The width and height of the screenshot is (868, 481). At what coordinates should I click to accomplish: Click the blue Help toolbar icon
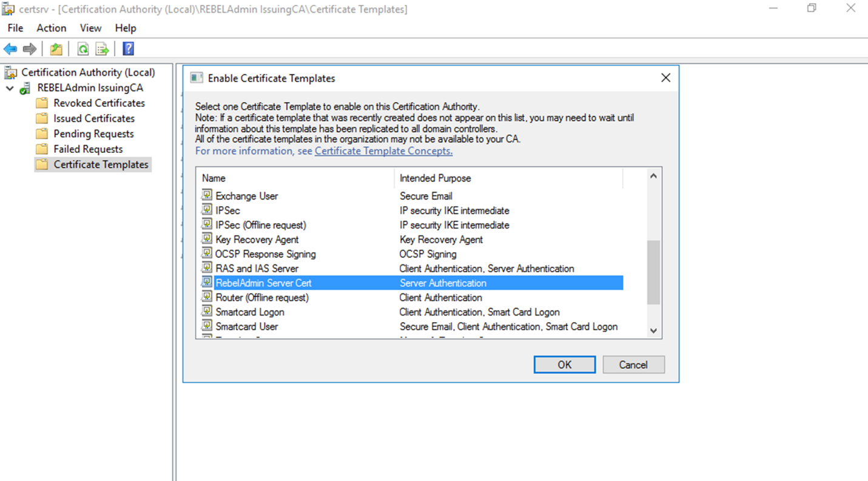128,49
